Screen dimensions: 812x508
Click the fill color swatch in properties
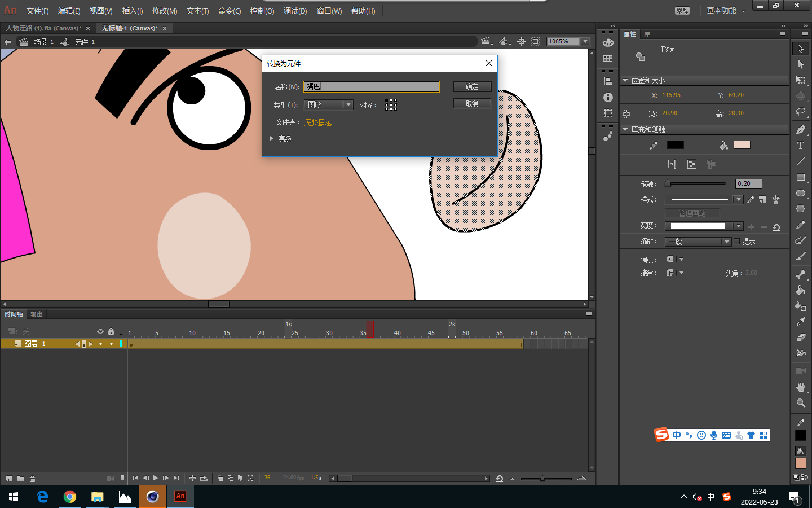(742, 145)
